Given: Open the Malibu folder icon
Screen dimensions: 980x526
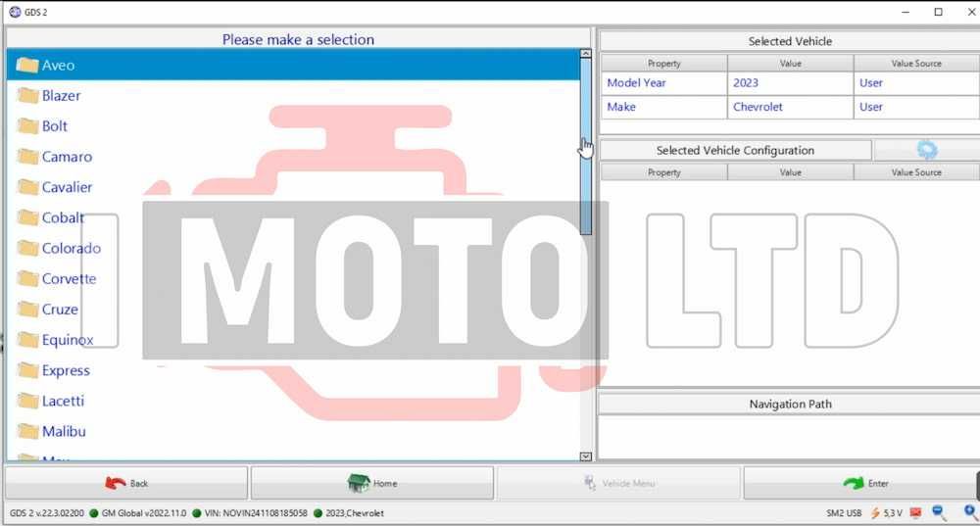Looking at the screenshot, I should (27, 432).
